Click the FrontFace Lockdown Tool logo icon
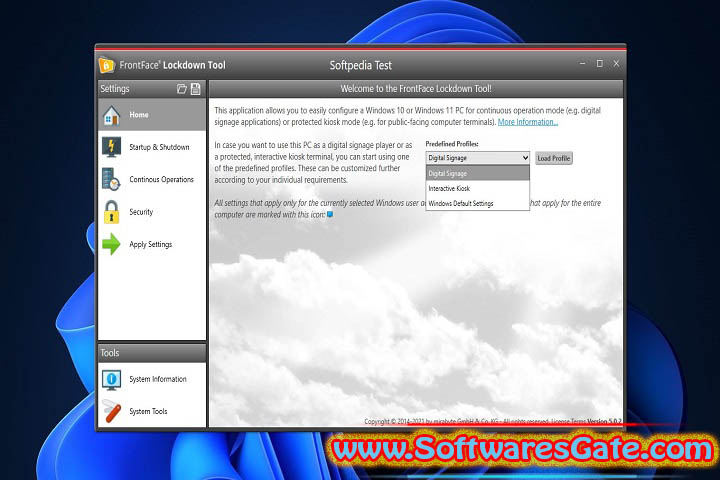 tap(107, 65)
